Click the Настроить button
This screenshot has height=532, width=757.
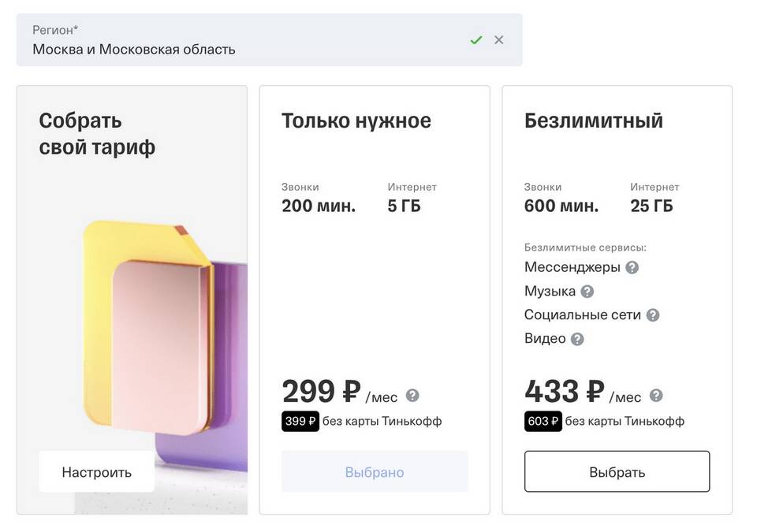tap(96, 471)
